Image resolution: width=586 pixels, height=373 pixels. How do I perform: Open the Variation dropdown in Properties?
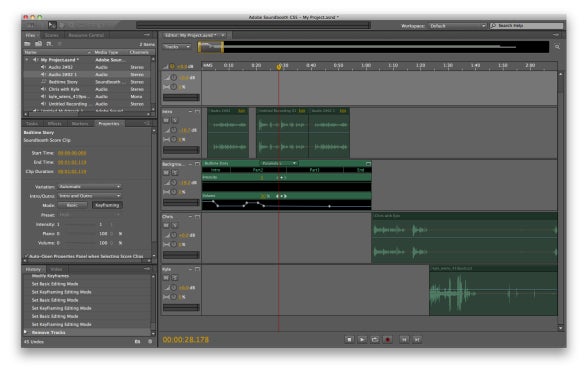pyautogui.click(x=90, y=186)
